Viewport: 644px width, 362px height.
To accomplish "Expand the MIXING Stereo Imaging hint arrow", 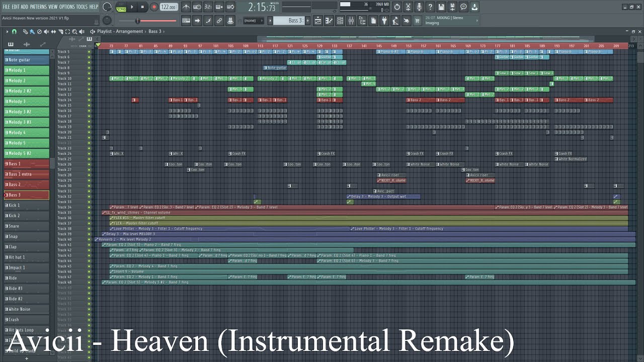I will 477,20.
